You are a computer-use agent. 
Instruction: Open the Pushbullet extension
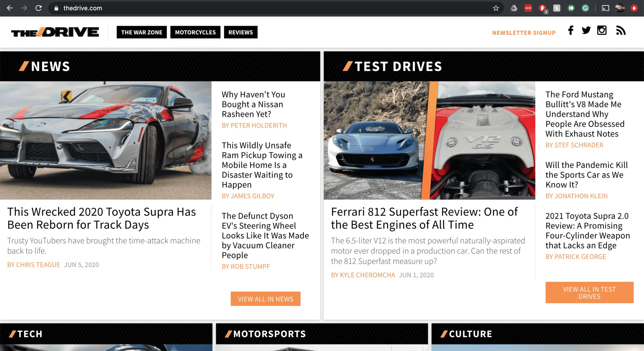tap(571, 8)
